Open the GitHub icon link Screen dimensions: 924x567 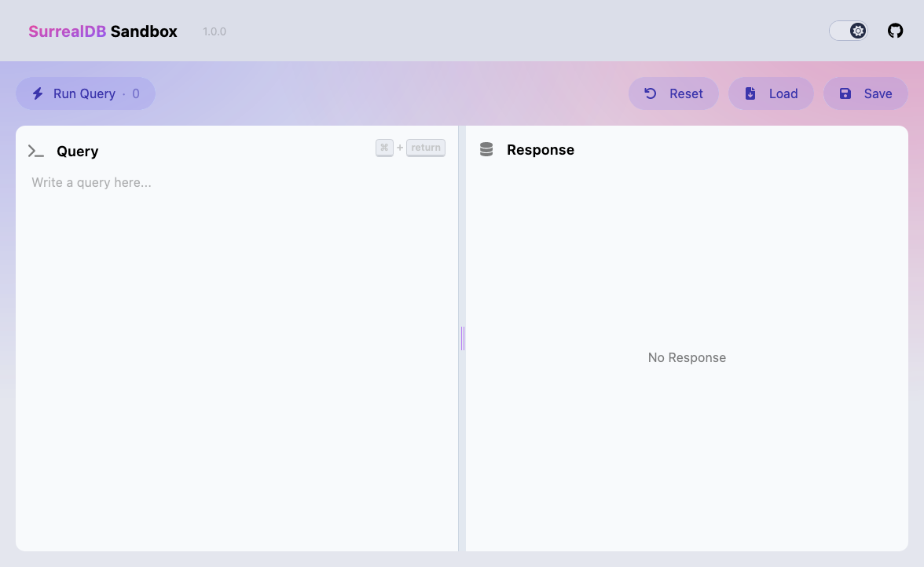click(895, 31)
